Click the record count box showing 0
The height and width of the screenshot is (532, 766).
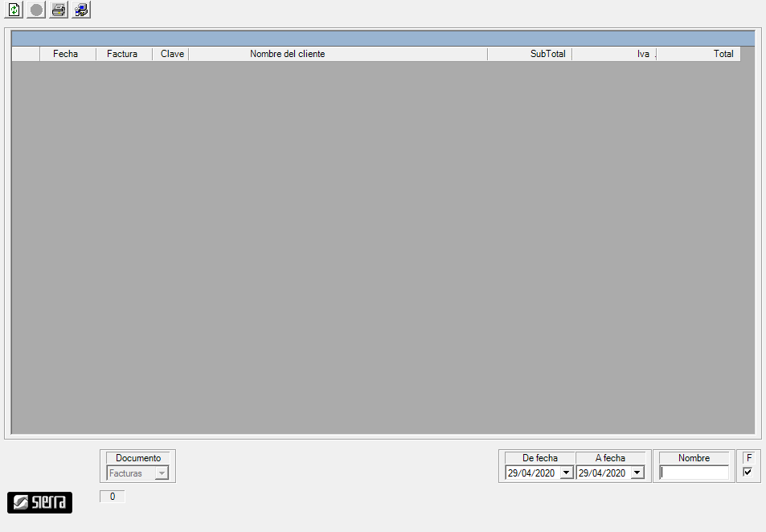[x=113, y=497]
